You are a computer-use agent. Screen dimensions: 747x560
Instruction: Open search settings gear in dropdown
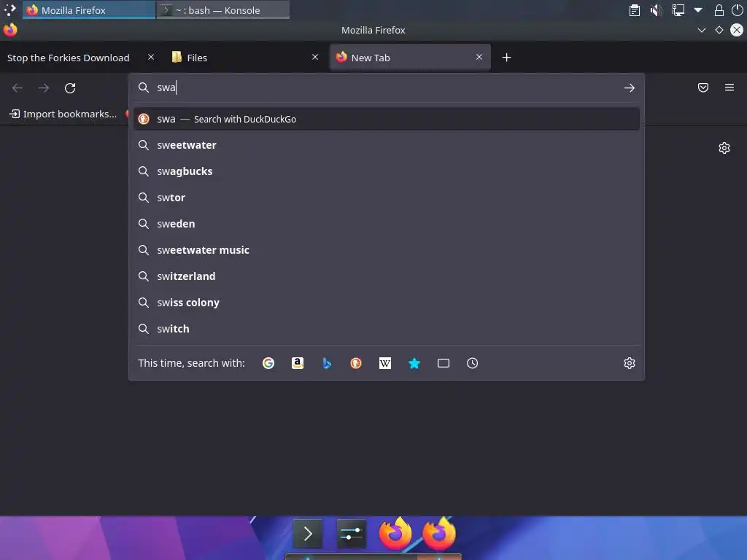click(630, 363)
